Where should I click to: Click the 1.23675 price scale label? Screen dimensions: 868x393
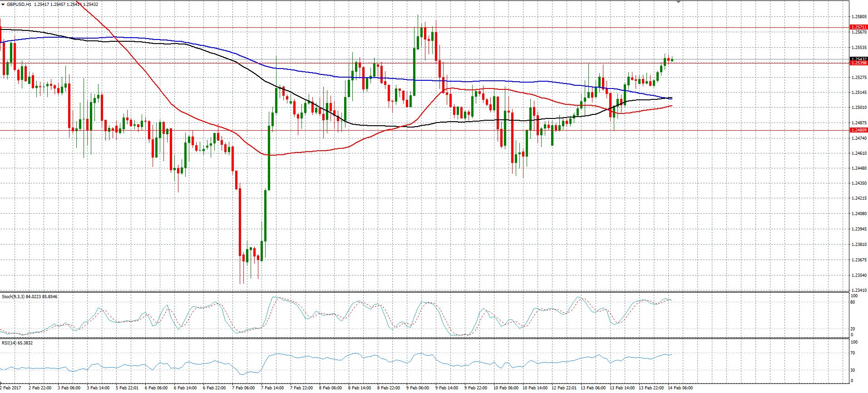[859, 260]
